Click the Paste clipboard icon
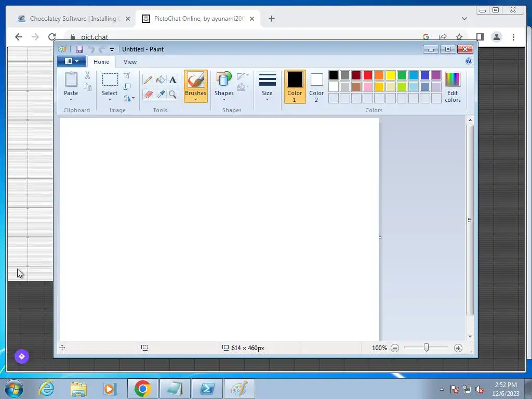The image size is (532, 399). tap(71, 80)
